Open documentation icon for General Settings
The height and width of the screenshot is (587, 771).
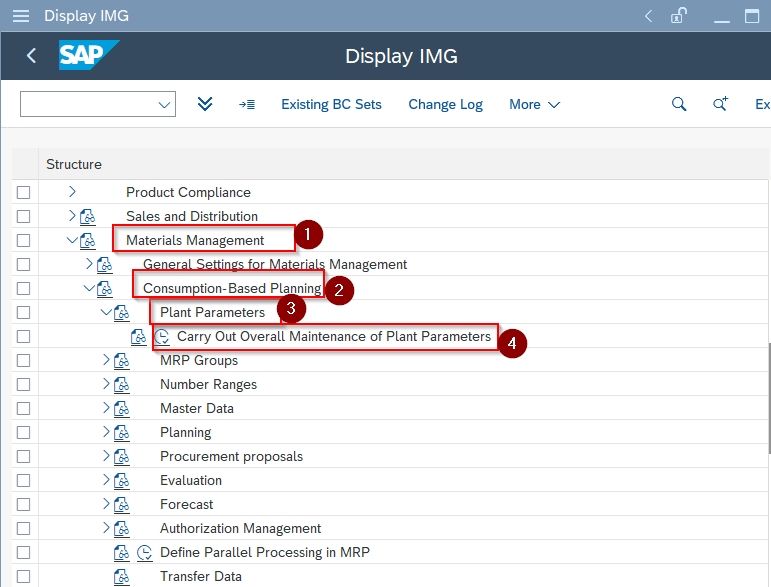pyautogui.click(x=104, y=264)
